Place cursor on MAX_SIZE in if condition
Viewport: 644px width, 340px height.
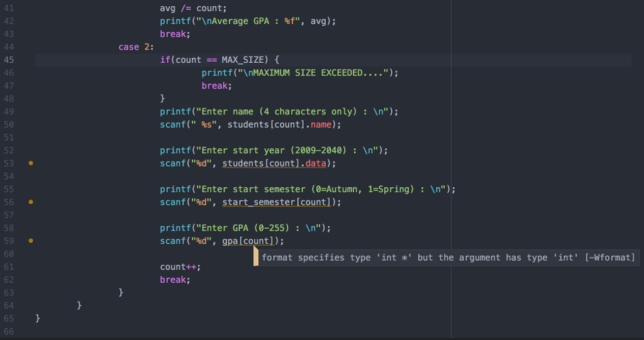(242, 60)
